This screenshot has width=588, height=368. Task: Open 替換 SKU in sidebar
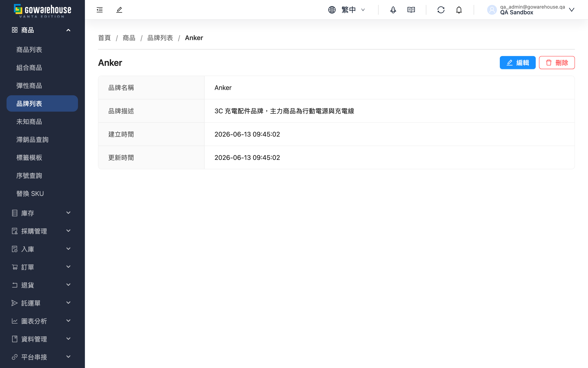click(x=42, y=193)
